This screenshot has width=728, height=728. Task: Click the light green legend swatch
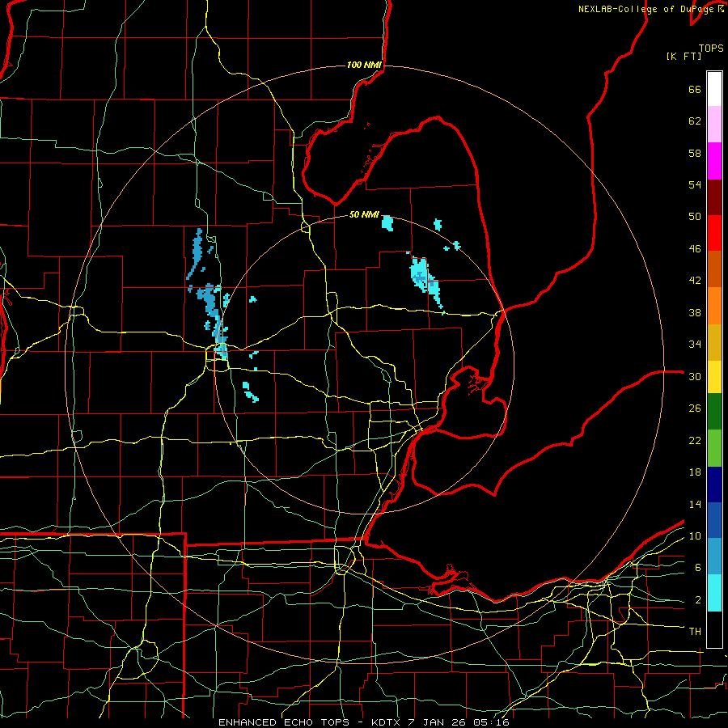pos(714,448)
